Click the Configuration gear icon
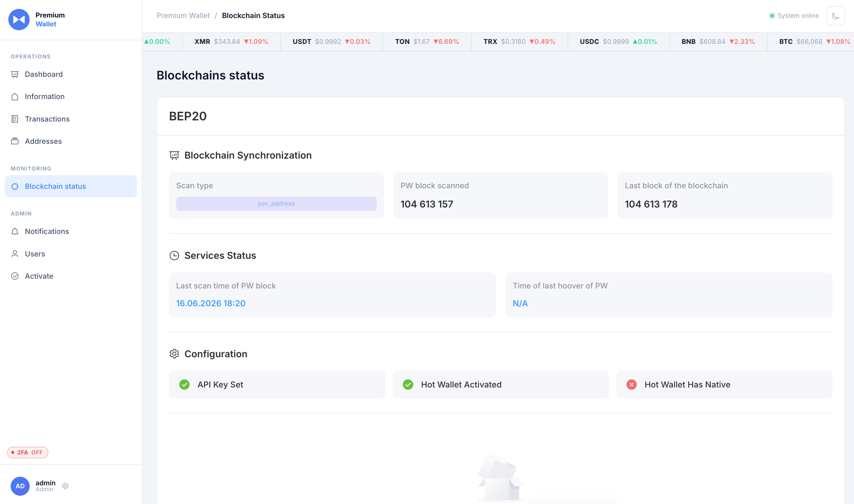Screen dimensions: 854x504 [174, 354]
